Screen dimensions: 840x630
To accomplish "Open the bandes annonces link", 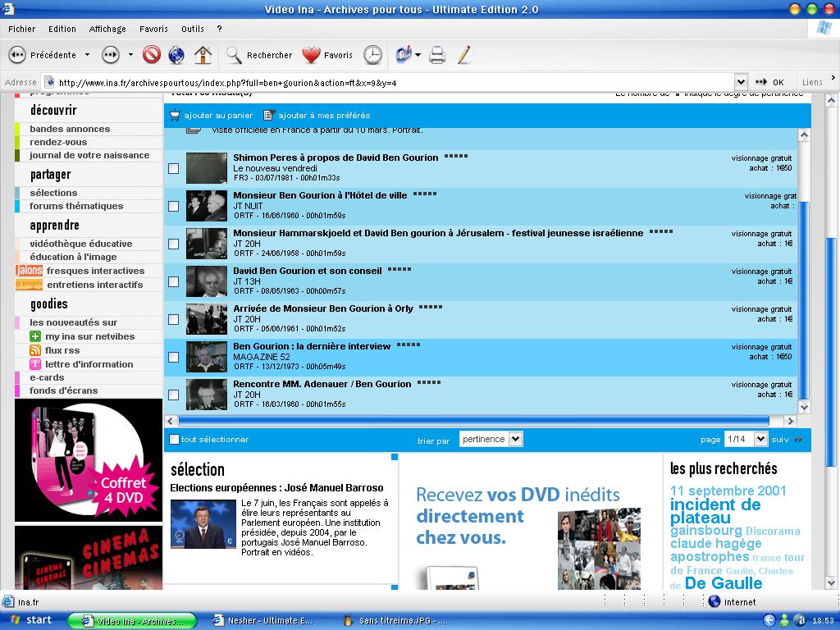I will 70,129.
